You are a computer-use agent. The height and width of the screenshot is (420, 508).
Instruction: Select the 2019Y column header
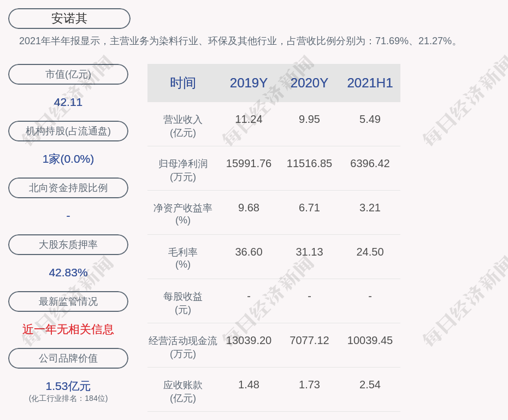pos(249,83)
